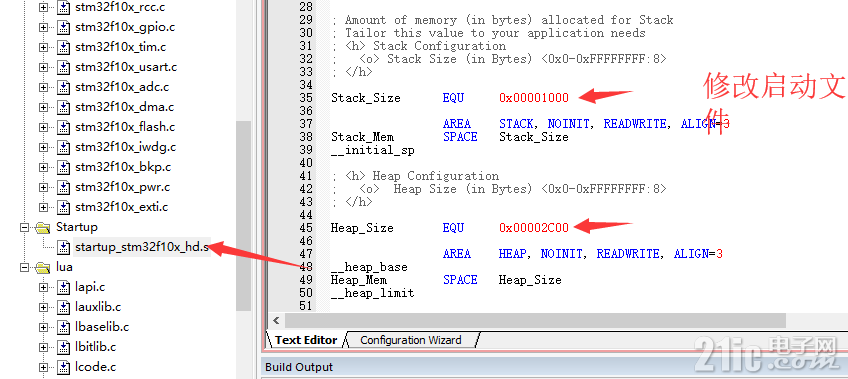This screenshot has width=848, height=379.
Task: Click the Stack_Size value 0x00001000
Action: pyautogui.click(x=534, y=98)
